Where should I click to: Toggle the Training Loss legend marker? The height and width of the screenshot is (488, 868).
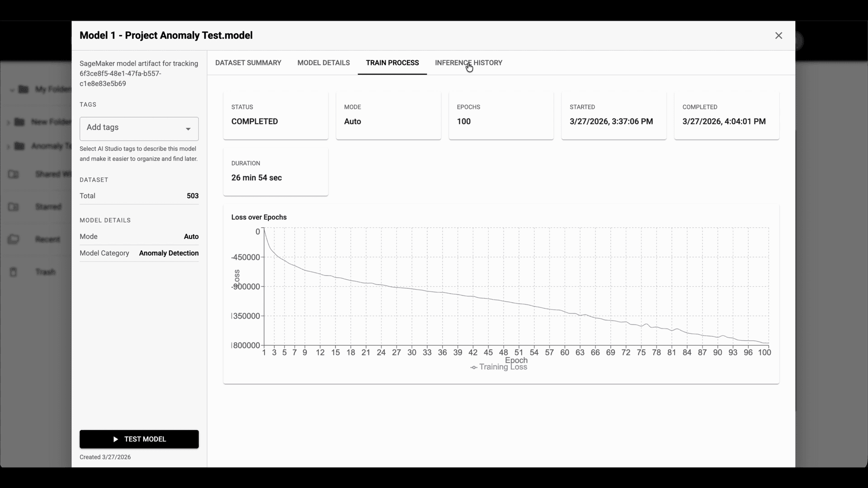(474, 367)
